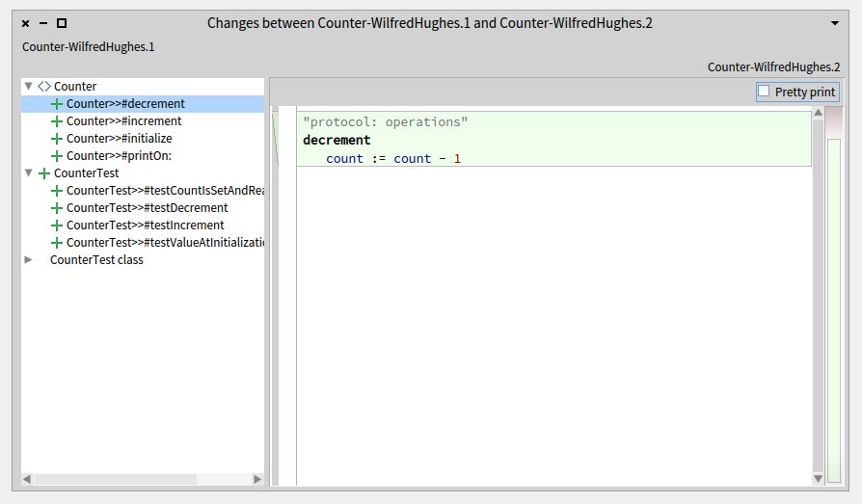Screen dimensions: 862x504
Task: Collapse the CounterTest tree node
Action: (28, 173)
